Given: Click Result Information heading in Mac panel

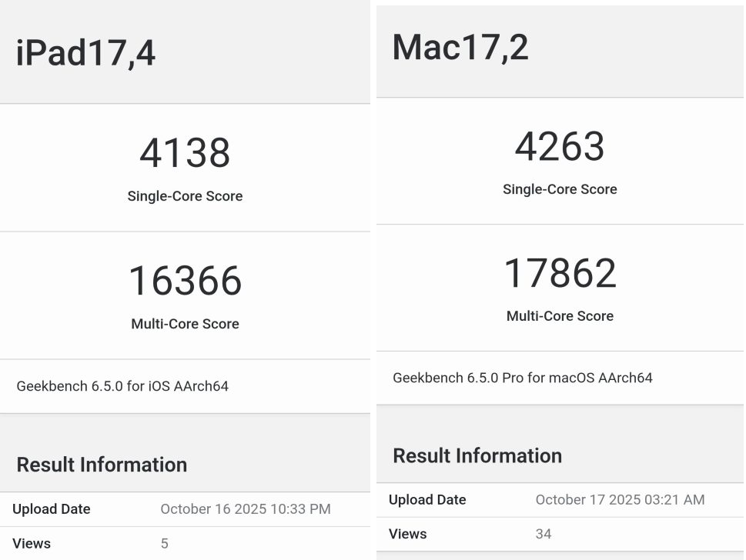Looking at the screenshot, I should tap(477, 455).
